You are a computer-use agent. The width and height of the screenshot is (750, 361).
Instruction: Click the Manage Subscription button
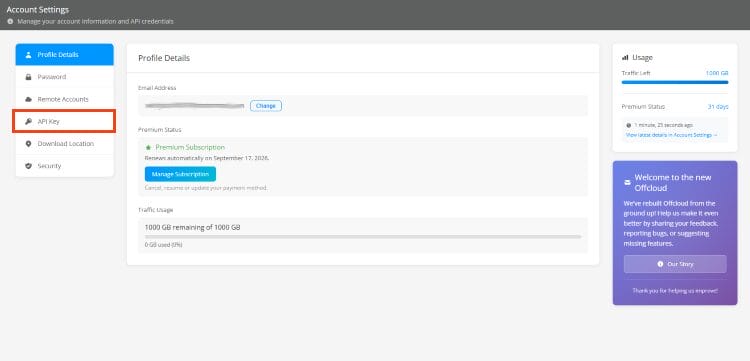point(180,174)
